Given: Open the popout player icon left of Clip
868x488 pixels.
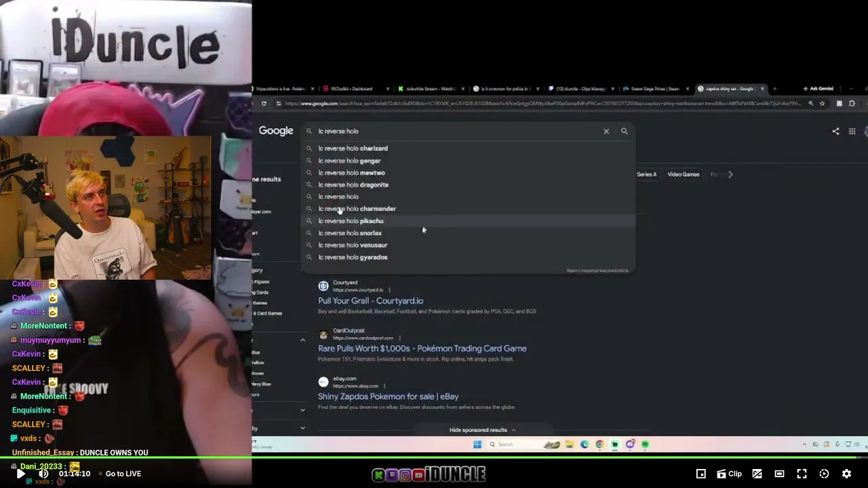Looking at the screenshot, I should [x=701, y=474].
